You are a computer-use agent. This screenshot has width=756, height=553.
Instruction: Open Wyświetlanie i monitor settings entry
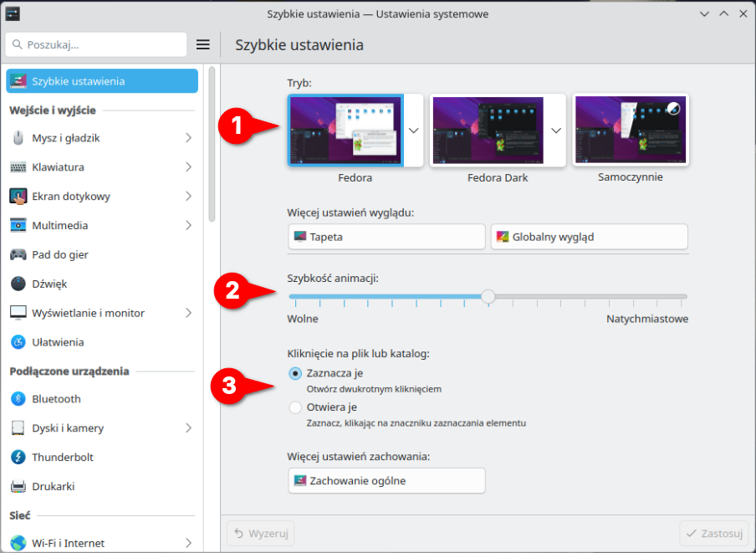click(x=88, y=313)
